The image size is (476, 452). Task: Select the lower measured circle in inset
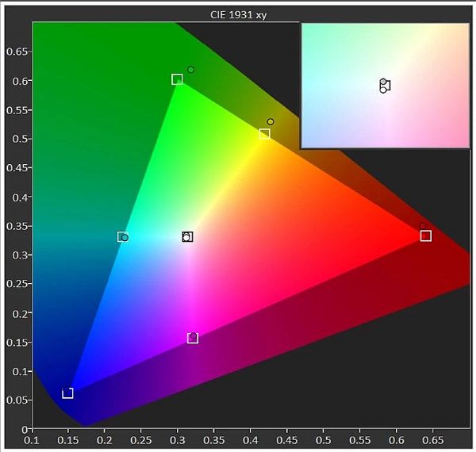383,90
